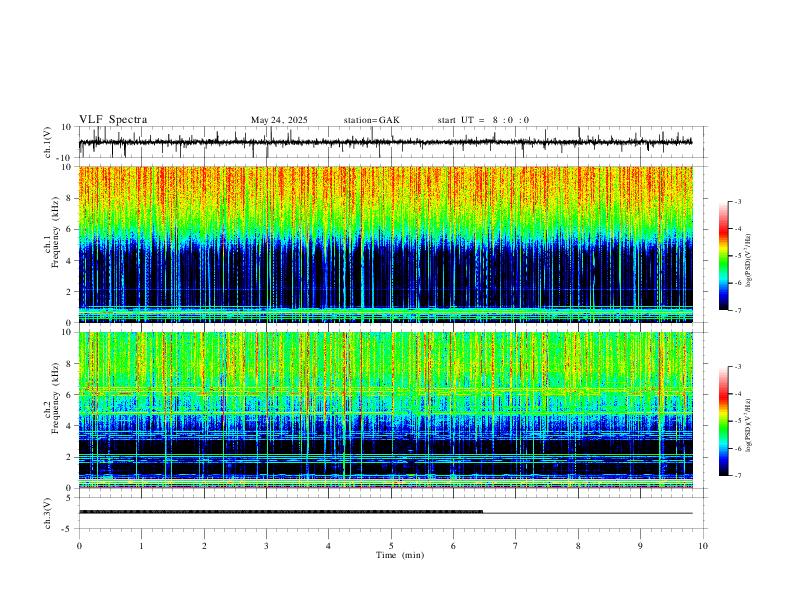Click the '8' kHz tick of ch.1 spectrogram
The height and width of the screenshot is (612, 792).
pyautogui.click(x=70, y=198)
